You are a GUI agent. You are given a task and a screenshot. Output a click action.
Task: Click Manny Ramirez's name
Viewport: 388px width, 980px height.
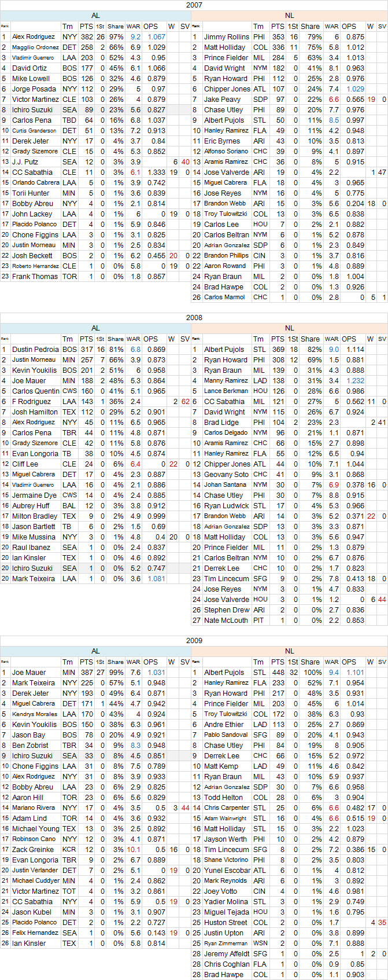tap(226, 381)
